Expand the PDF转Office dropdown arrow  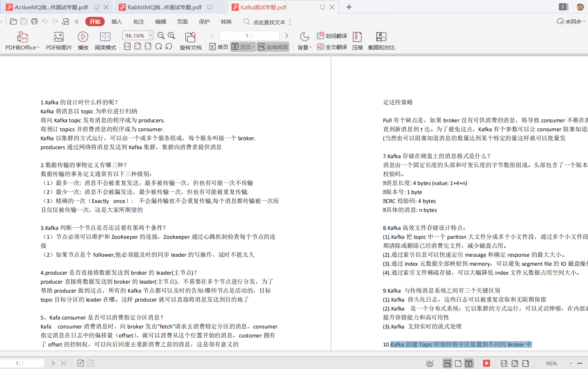[38, 47]
